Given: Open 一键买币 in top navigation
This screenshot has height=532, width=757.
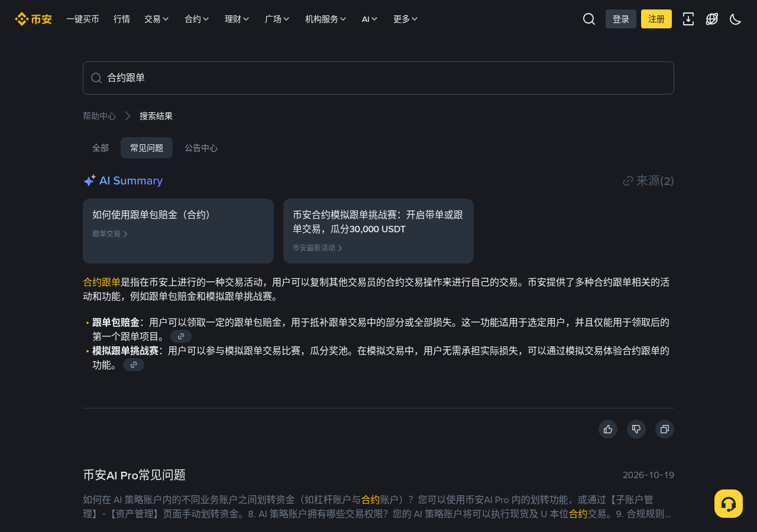Looking at the screenshot, I should (83, 19).
